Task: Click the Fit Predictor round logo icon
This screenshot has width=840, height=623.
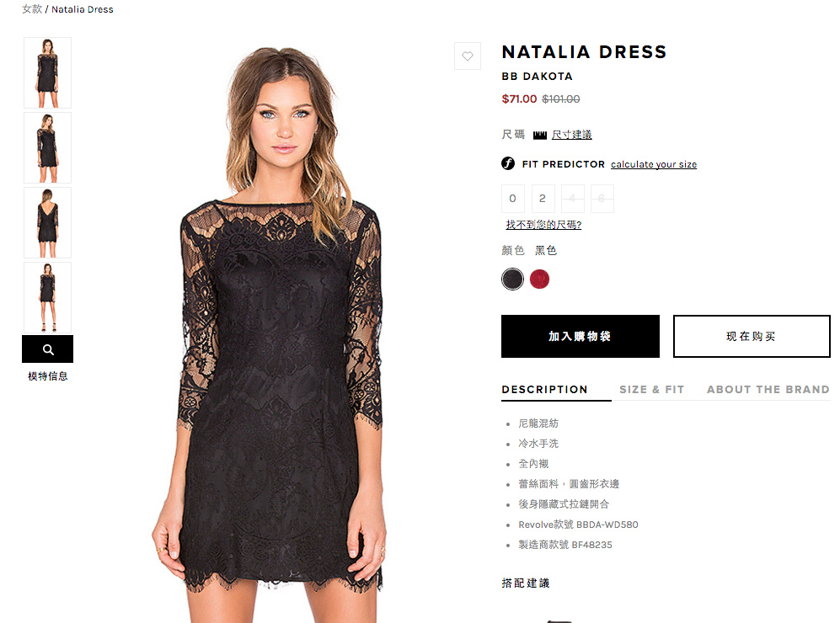Action: pos(508,163)
